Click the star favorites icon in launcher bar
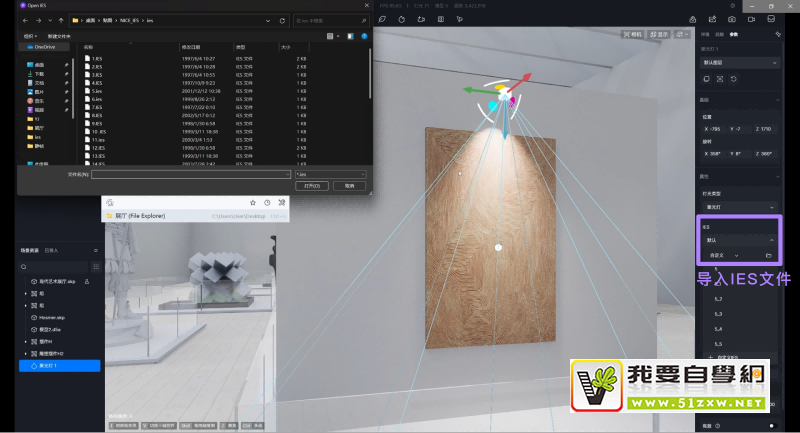The width and height of the screenshot is (800, 433). tap(254, 202)
